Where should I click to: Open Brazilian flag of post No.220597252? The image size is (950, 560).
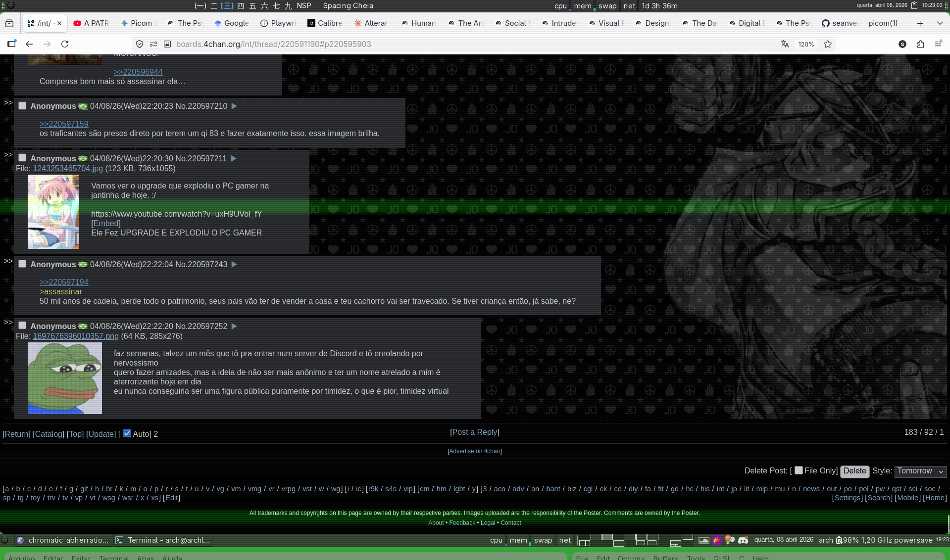click(83, 327)
